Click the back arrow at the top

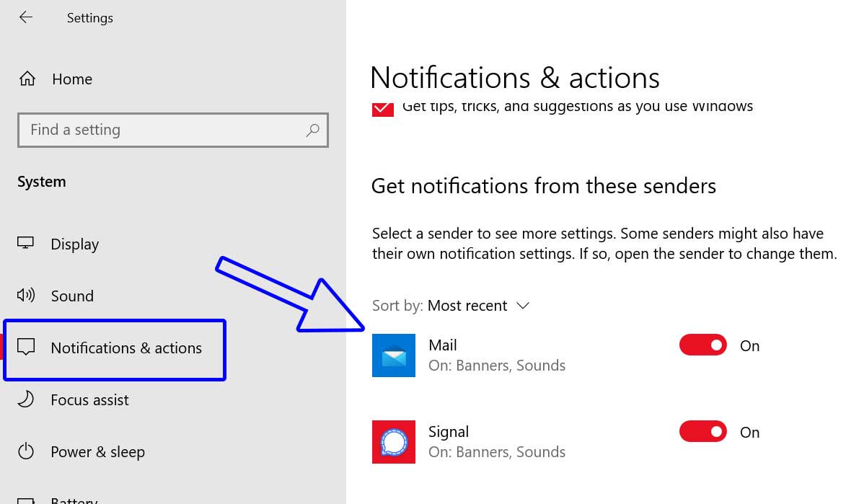[x=26, y=17]
